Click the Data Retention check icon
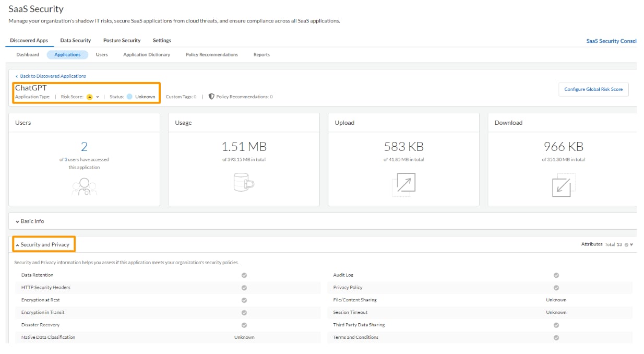The height and width of the screenshot is (354, 644). tap(244, 275)
